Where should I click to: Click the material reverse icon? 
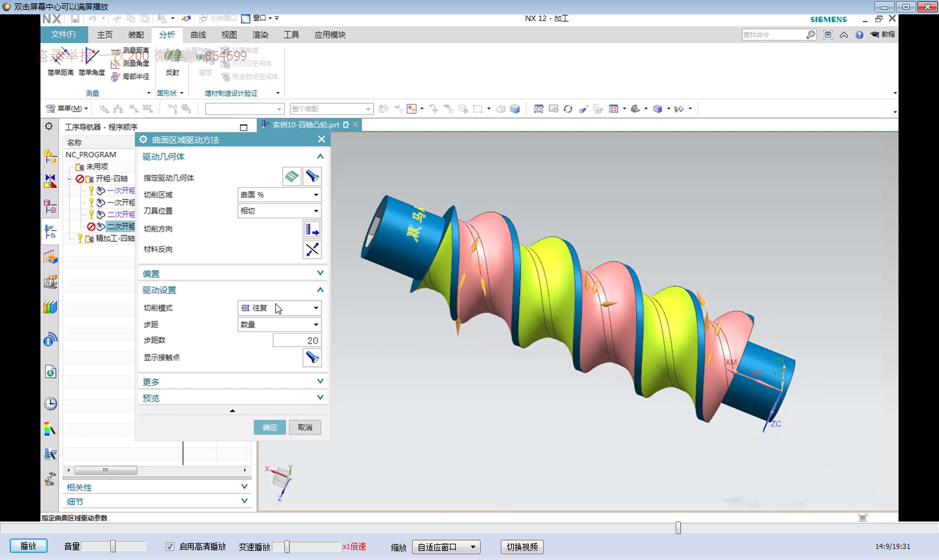click(x=312, y=250)
